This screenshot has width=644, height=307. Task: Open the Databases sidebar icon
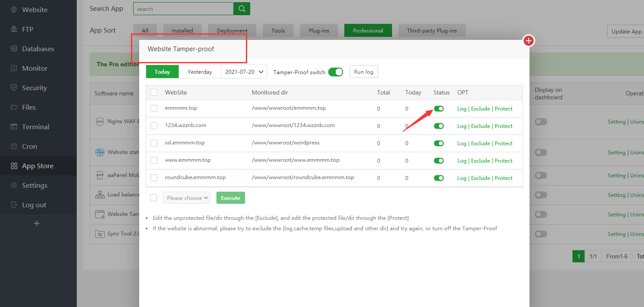(x=14, y=49)
